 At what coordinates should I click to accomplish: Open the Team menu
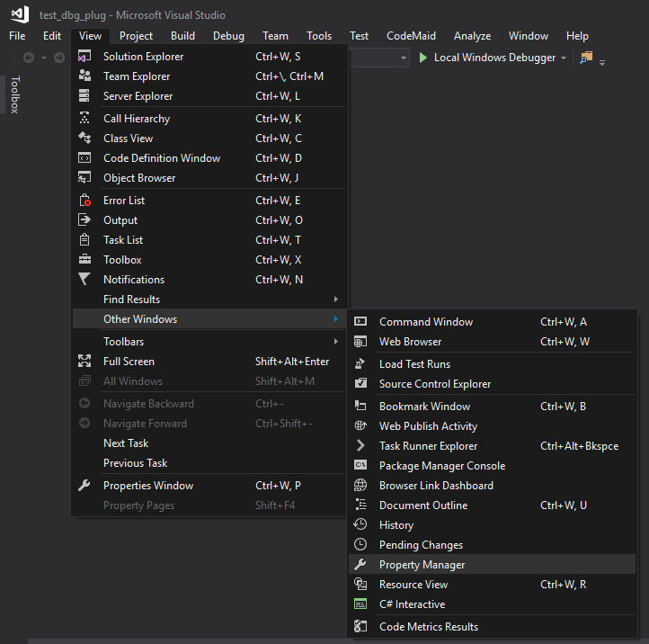tap(275, 36)
